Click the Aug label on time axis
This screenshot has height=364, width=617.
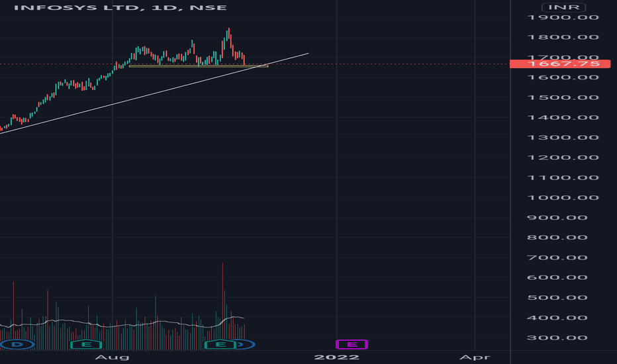112,357
